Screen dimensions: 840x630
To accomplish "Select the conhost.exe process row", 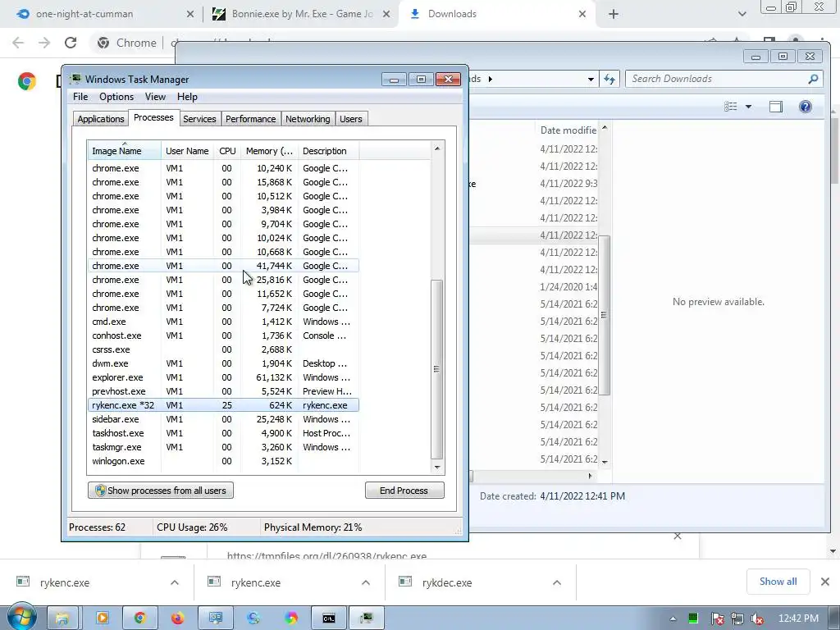I will [223, 336].
